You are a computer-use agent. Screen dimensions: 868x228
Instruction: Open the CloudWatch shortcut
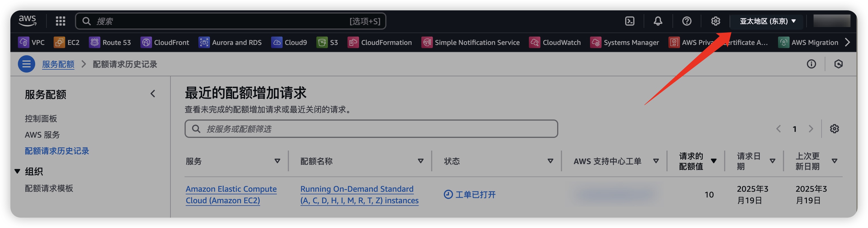[555, 42]
